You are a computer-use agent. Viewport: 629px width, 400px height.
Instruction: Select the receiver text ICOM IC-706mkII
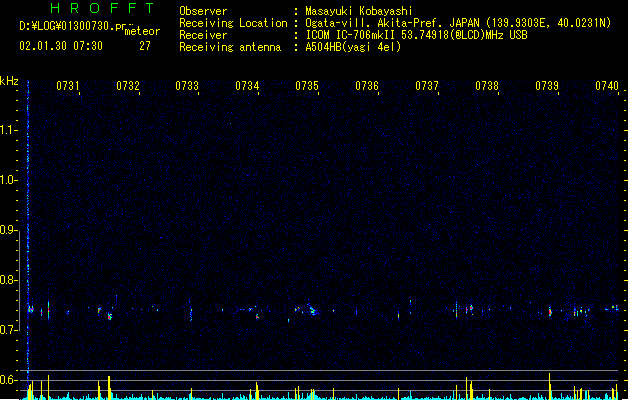[350, 35]
